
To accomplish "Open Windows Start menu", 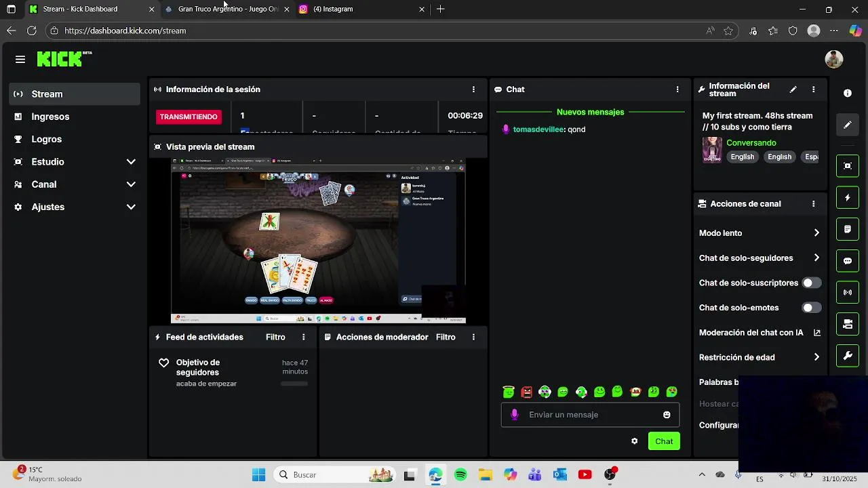I will [x=259, y=475].
